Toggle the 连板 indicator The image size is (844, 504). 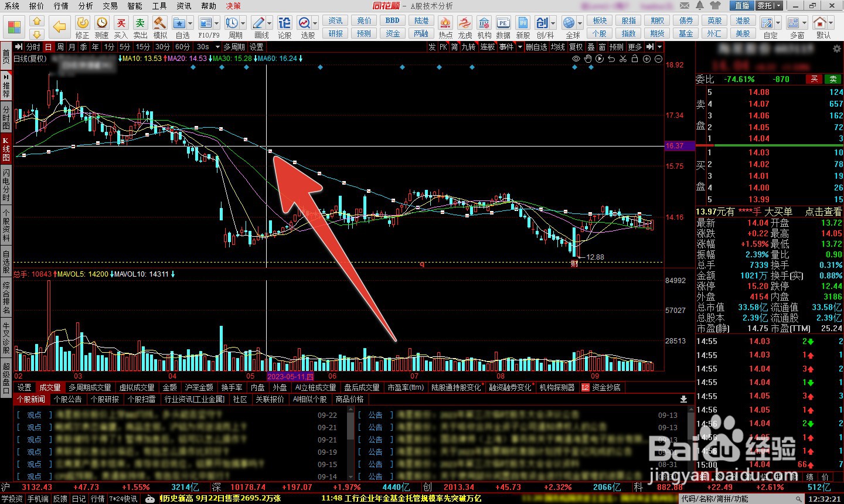[x=488, y=47]
